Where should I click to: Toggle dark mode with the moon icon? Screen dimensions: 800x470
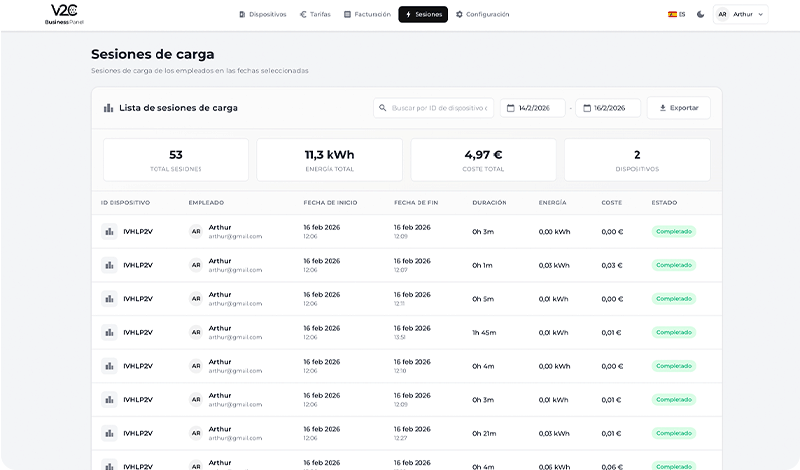700,14
